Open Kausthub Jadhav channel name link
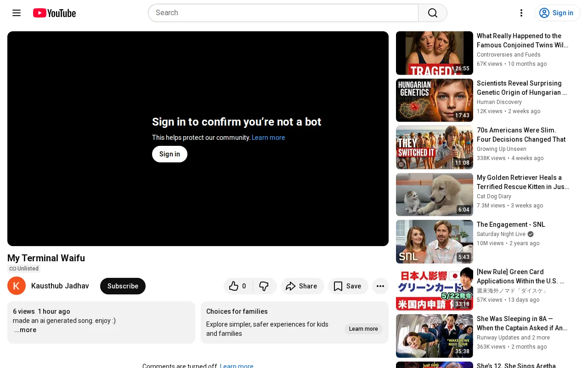 click(x=60, y=286)
